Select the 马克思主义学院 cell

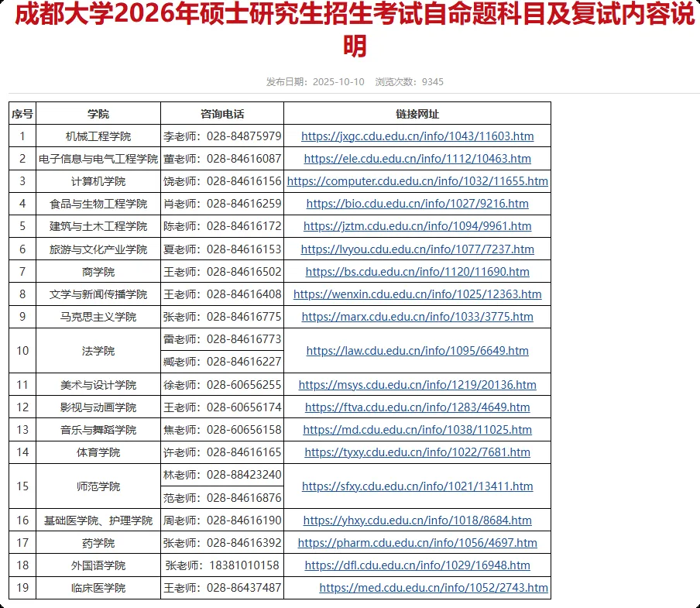pyautogui.click(x=98, y=317)
